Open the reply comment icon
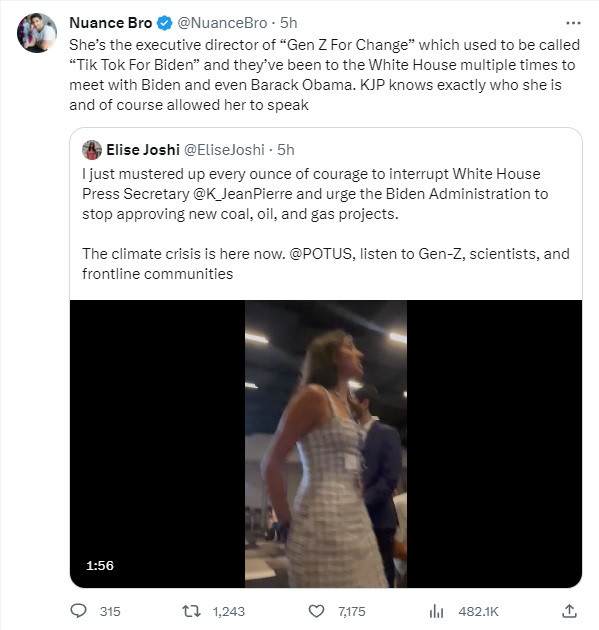 tap(78, 611)
